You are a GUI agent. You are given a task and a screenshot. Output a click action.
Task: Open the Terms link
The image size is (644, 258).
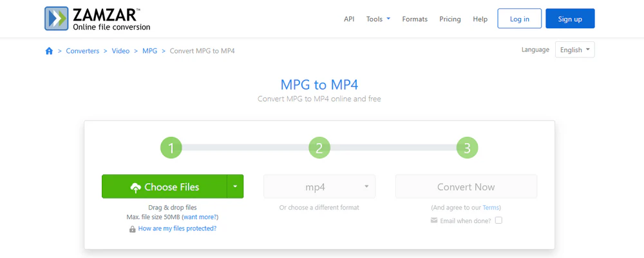tap(490, 208)
